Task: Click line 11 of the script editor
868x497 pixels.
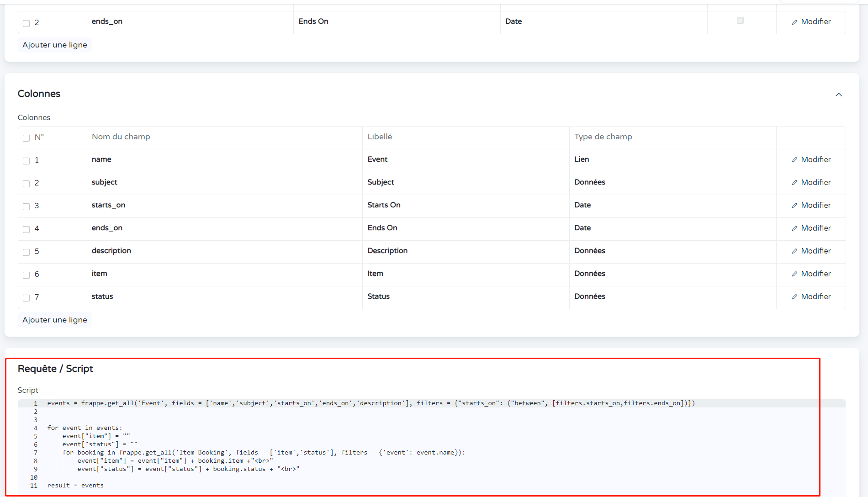Action: point(75,485)
